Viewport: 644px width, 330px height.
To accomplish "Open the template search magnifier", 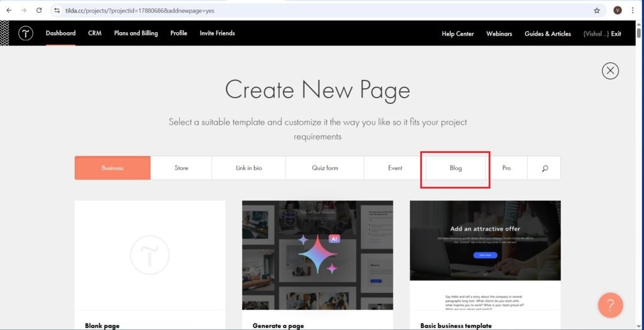I will point(544,168).
